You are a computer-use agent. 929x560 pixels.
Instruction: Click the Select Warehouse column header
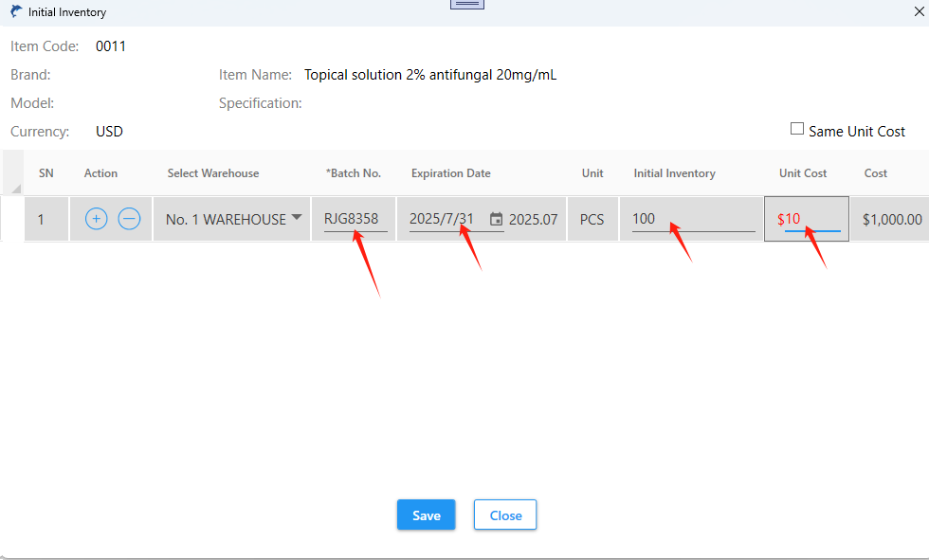click(x=213, y=173)
